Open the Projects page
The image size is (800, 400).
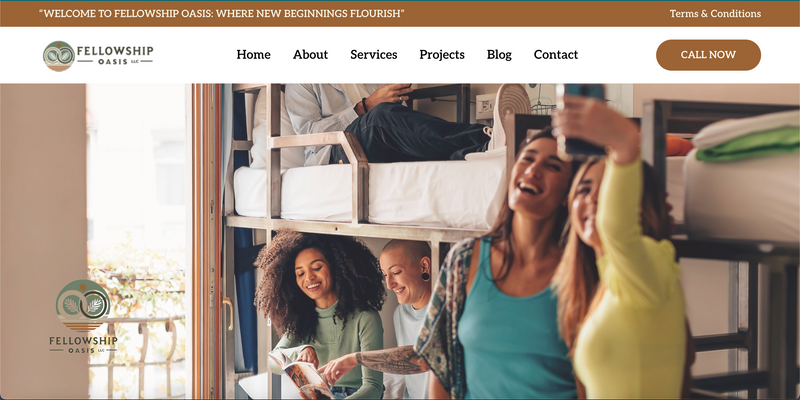click(442, 55)
